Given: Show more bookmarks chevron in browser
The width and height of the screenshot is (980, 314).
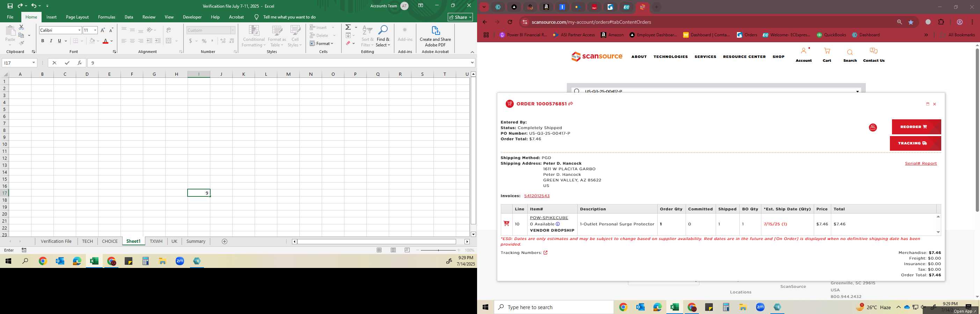Looking at the screenshot, I should coord(926,35).
